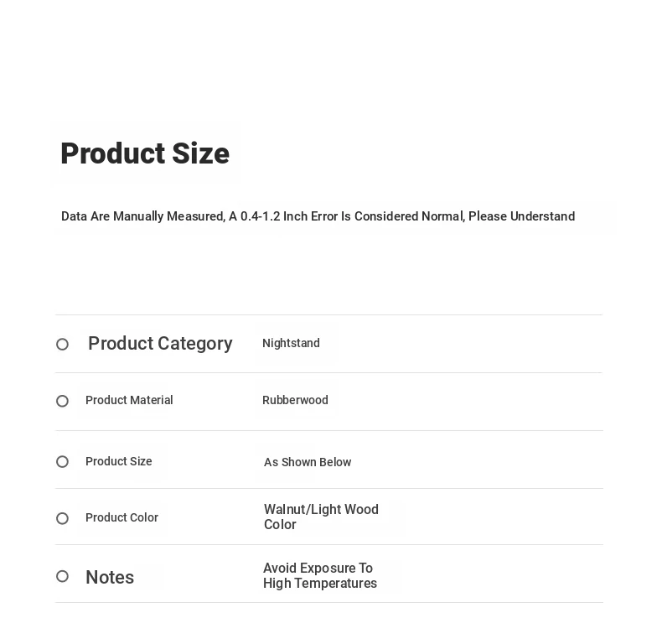Click the Product Size heading
This screenshot has height=644, width=662.
(x=145, y=153)
